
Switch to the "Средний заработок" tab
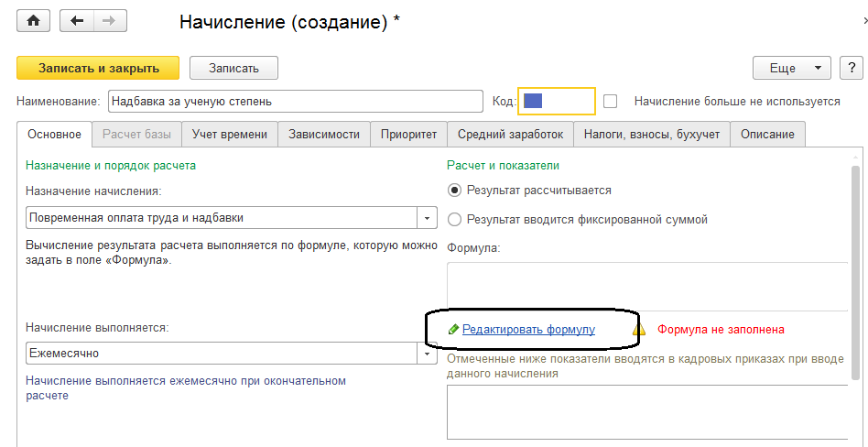coord(510,134)
